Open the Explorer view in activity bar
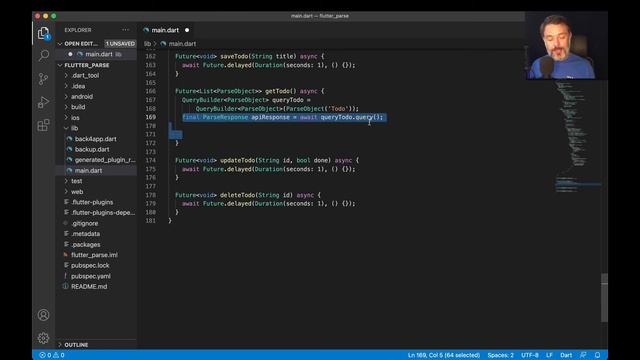Viewport: 640px width, 360px height. (x=43, y=33)
